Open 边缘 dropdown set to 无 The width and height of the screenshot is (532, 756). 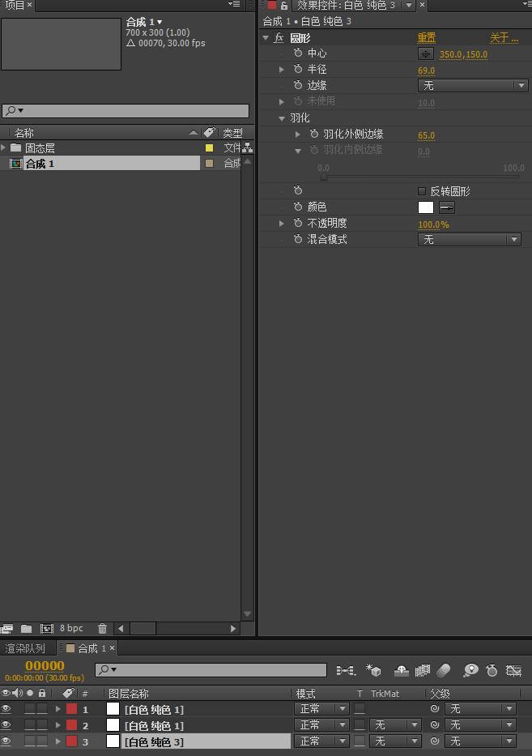click(473, 85)
